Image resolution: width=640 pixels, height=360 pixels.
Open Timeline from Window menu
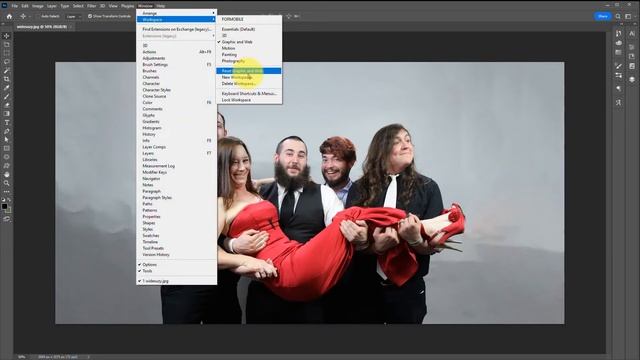click(x=176, y=242)
